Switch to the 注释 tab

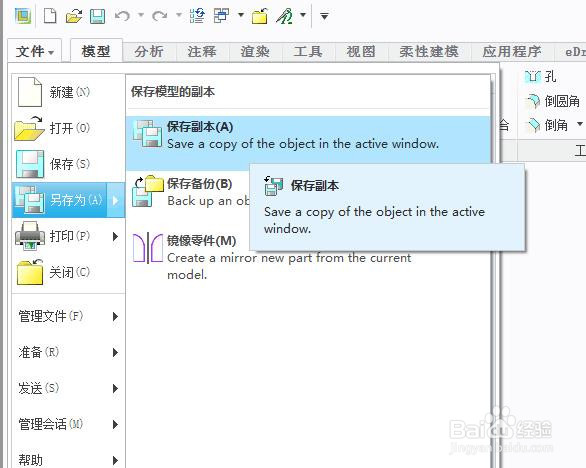click(202, 51)
